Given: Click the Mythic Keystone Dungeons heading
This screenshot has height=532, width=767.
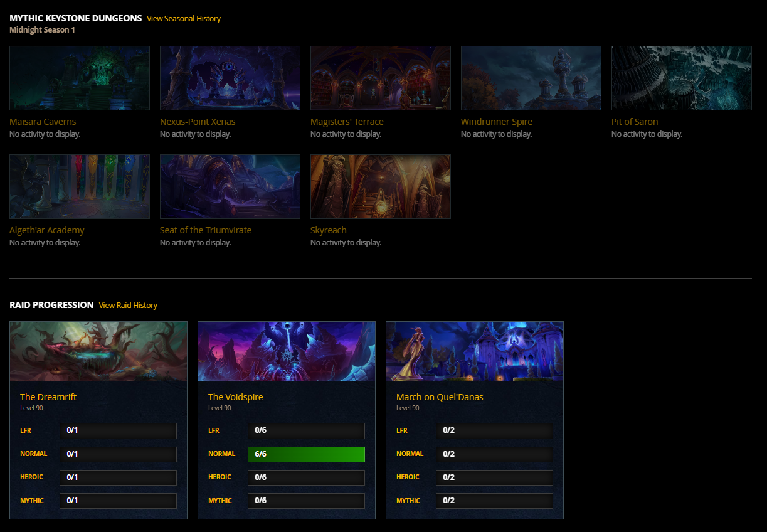Looking at the screenshot, I should pyautogui.click(x=75, y=18).
